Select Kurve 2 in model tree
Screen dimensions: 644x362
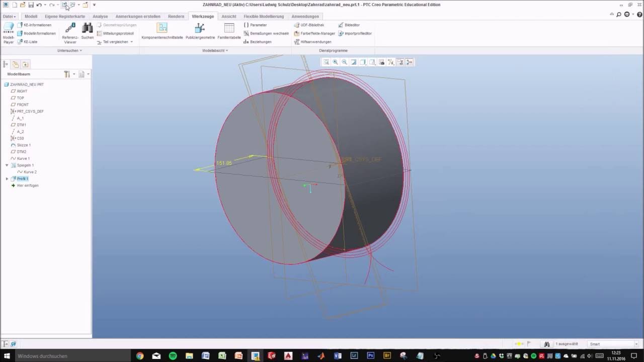pyautogui.click(x=27, y=172)
